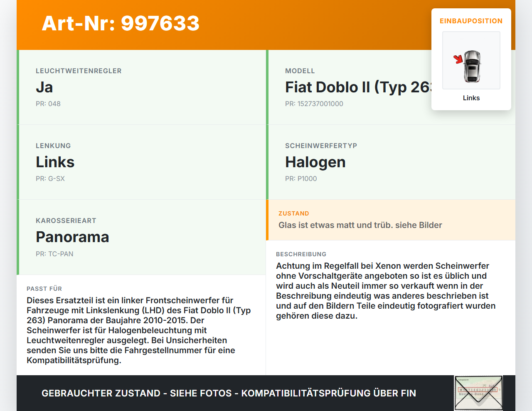Image resolution: width=532 pixels, height=411 pixels.
Task: Click the car installation position image
Action: 471,60
